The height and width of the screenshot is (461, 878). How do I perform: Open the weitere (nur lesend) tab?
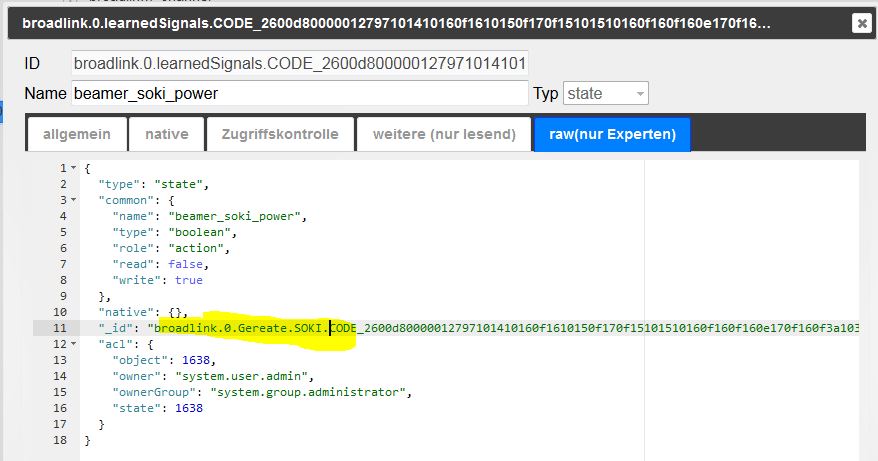click(444, 134)
